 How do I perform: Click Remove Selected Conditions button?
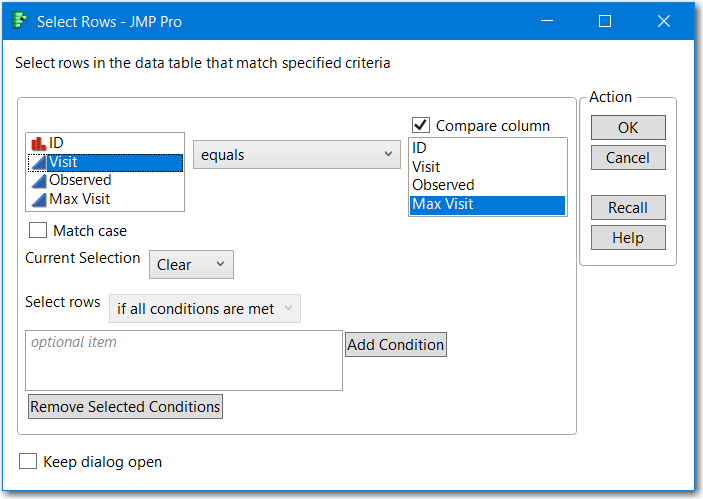[x=125, y=407]
